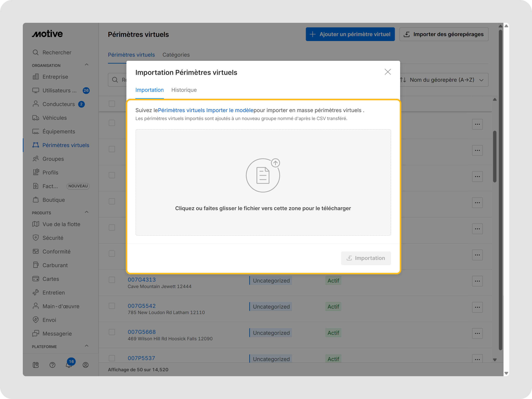Screen dimensions: 532x399
Task: Select the Carburant fuel icon
Action: pyautogui.click(x=36, y=265)
